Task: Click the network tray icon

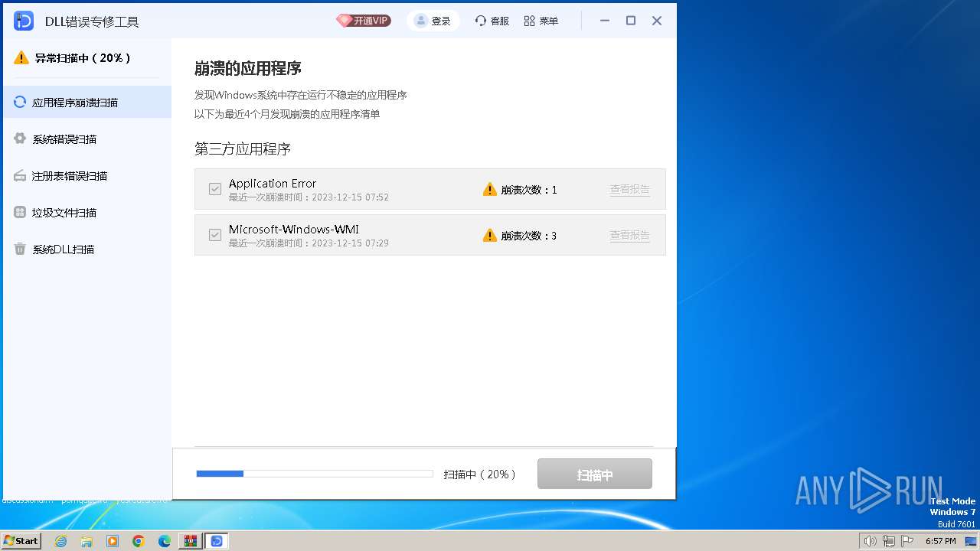Action: click(x=888, y=541)
